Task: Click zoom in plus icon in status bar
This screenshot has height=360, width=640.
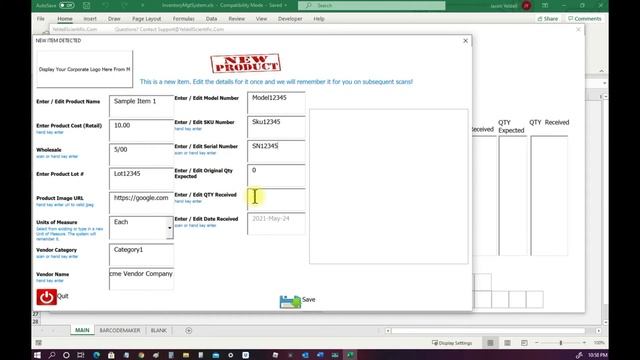Action: 584,343
